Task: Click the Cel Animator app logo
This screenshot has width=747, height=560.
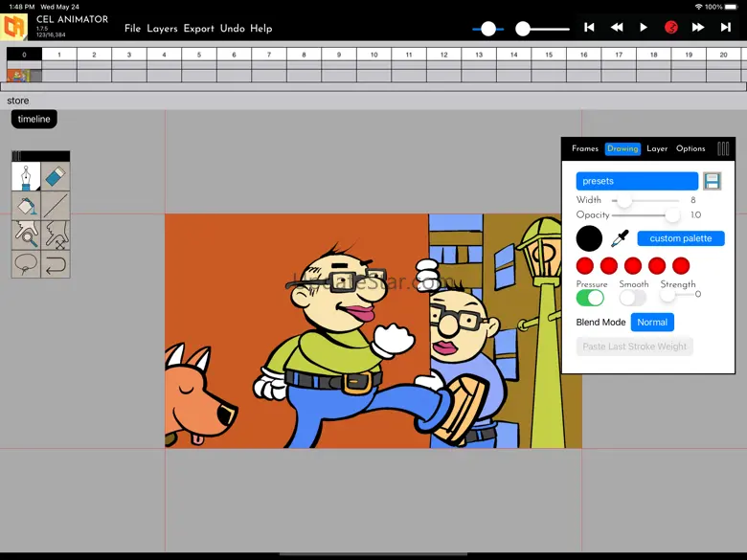Action: point(13,27)
